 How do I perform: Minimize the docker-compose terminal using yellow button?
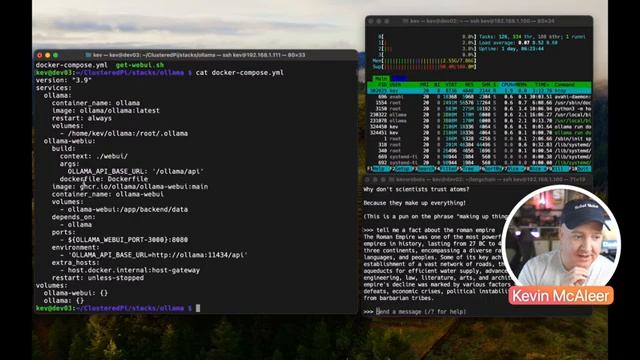point(48,55)
